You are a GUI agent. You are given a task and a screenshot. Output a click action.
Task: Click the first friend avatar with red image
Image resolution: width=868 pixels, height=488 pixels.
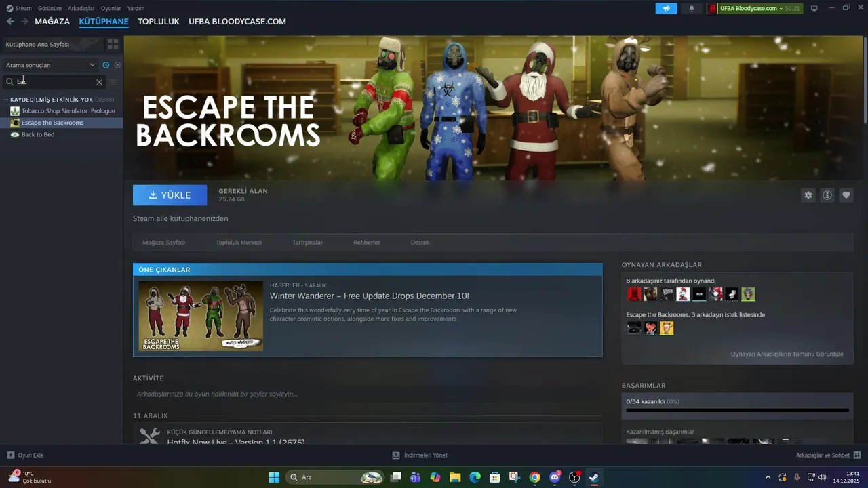pyautogui.click(x=634, y=294)
